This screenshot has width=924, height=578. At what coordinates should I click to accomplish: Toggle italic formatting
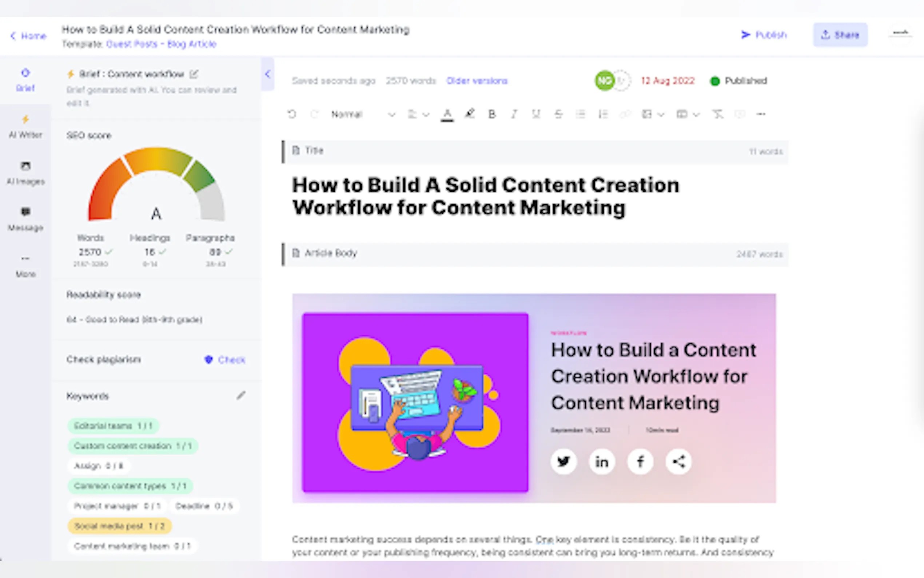pyautogui.click(x=514, y=114)
